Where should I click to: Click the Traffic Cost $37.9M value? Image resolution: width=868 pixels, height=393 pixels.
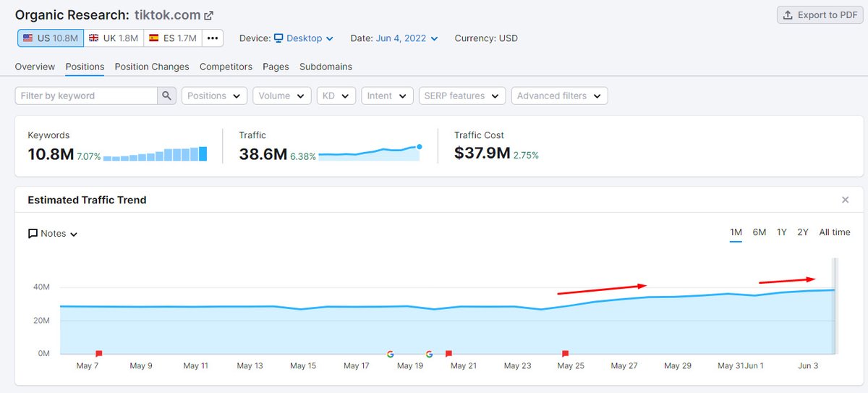[x=482, y=153]
